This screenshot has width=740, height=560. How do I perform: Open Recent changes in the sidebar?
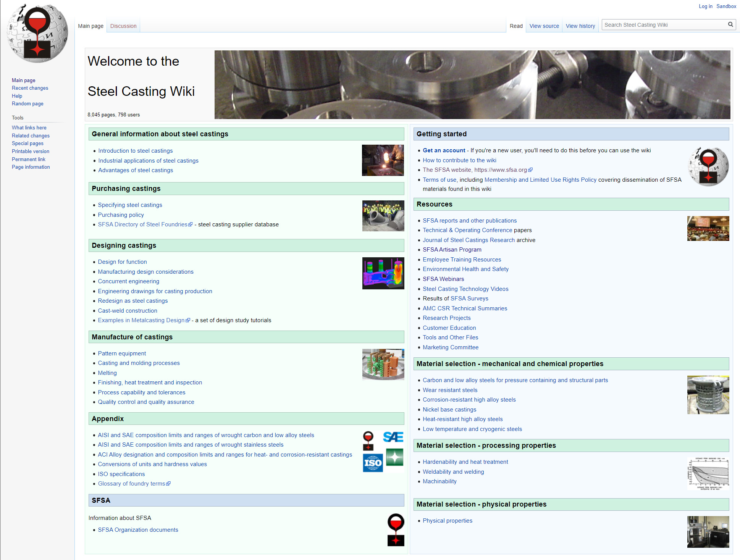30,88
